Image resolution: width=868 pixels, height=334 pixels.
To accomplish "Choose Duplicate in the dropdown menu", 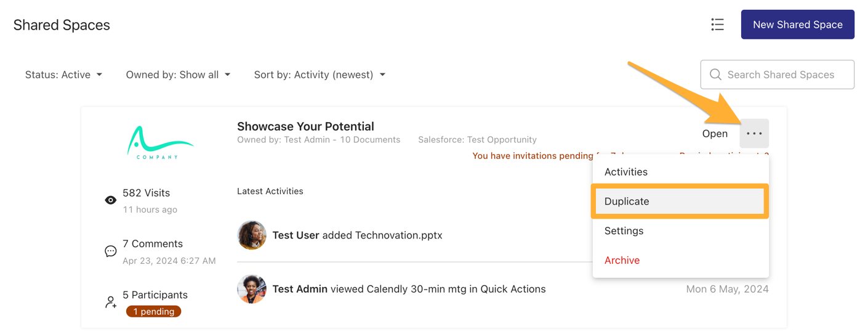I will (x=680, y=202).
